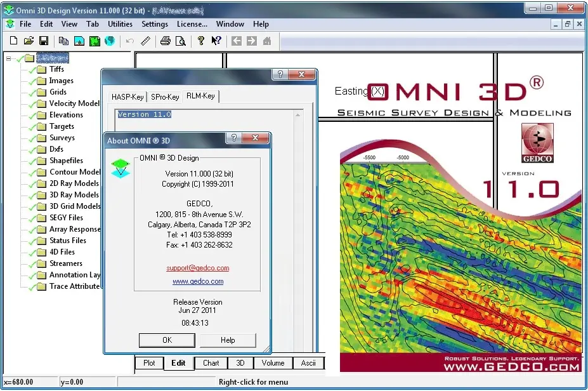Toggle the check mark beside Dxfs folder

[32, 150]
